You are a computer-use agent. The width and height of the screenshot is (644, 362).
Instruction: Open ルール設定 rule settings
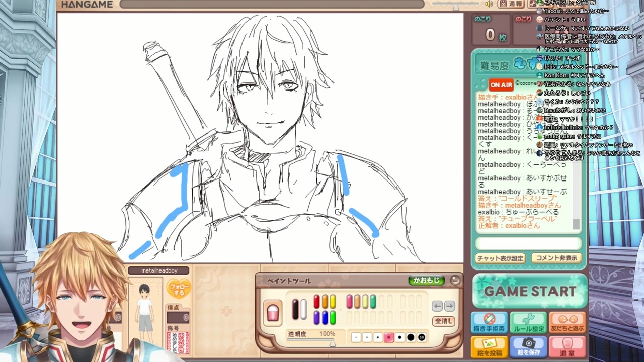[x=528, y=323]
